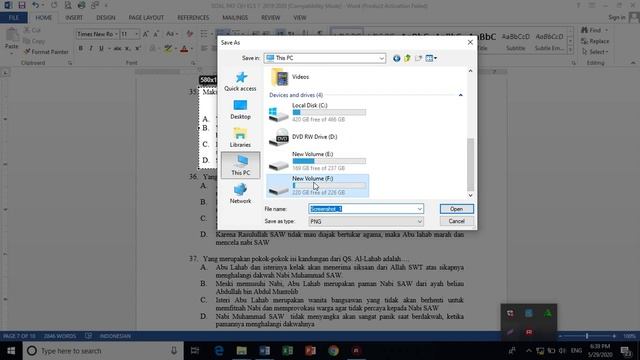This screenshot has height=360, width=640.
Task: Open the Windows Start menu
Action: tap(11, 351)
